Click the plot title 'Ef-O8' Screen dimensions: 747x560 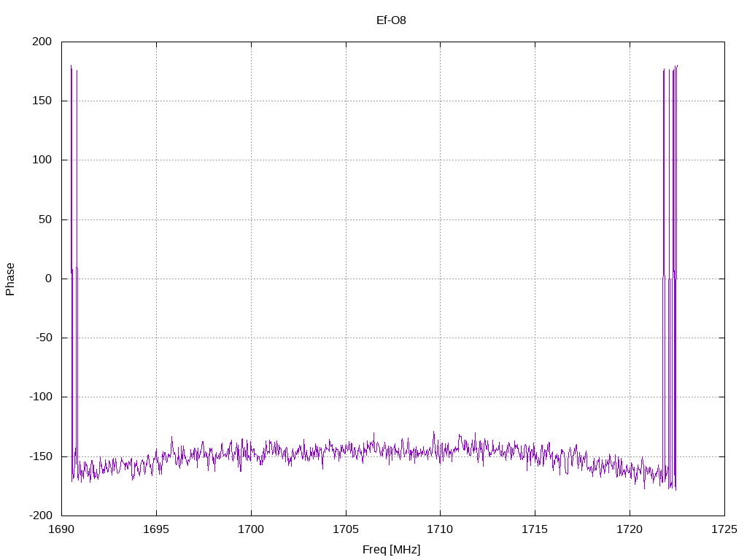(x=391, y=20)
